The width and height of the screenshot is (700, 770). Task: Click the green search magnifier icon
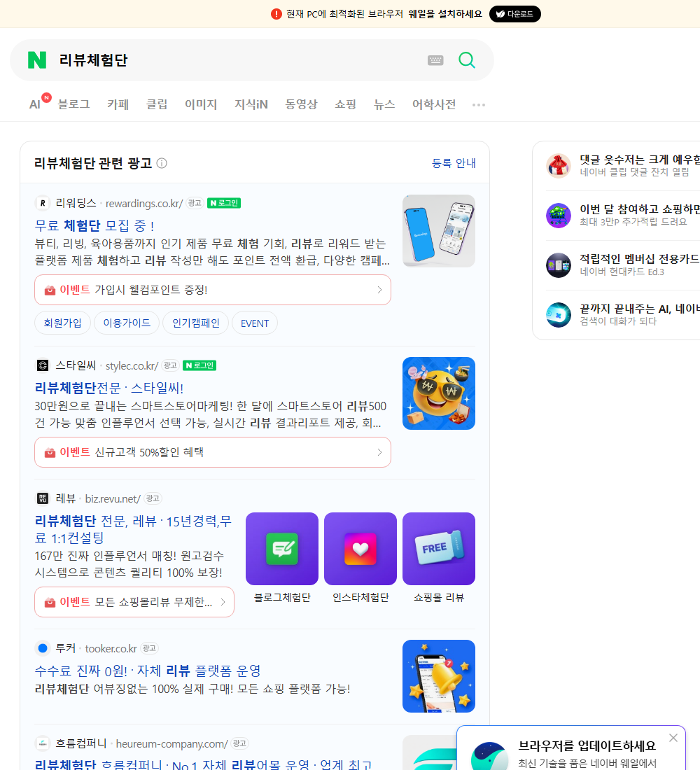467,60
